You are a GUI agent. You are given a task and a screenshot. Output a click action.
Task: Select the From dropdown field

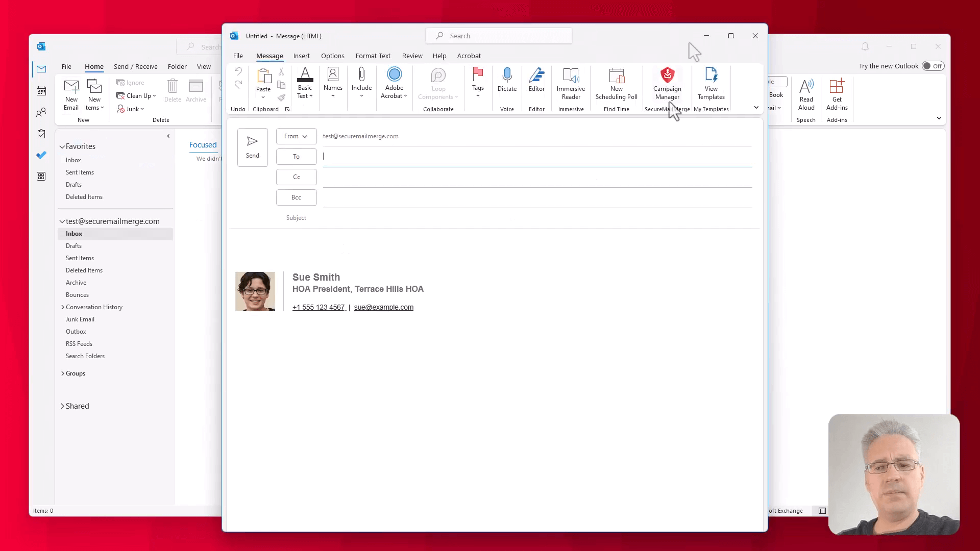click(295, 136)
